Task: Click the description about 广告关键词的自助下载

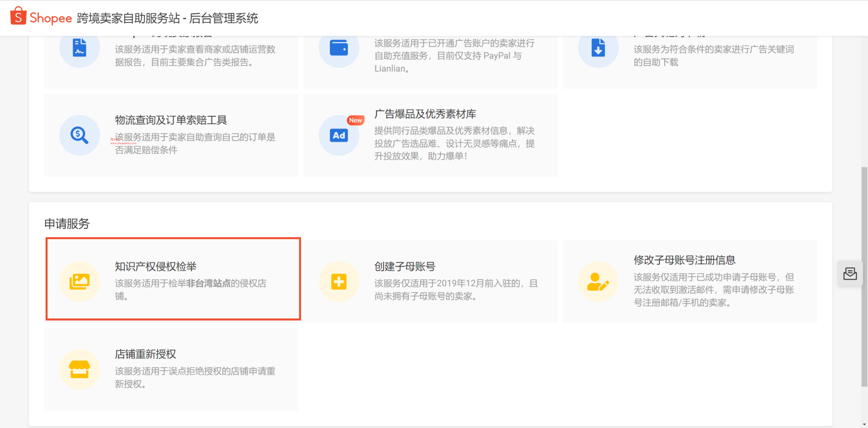Action: (714, 55)
